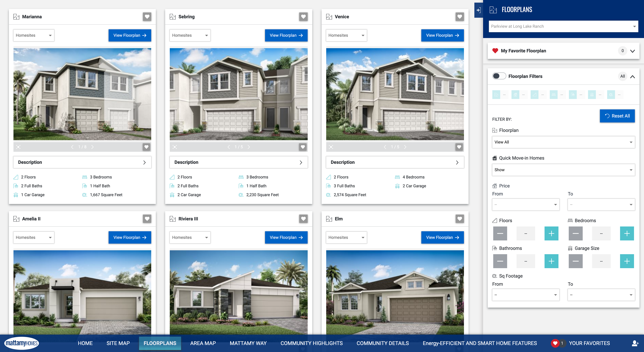This screenshot has height=352, width=644.
Task: Expand the My Favorite Floorplan section
Action: click(632, 51)
